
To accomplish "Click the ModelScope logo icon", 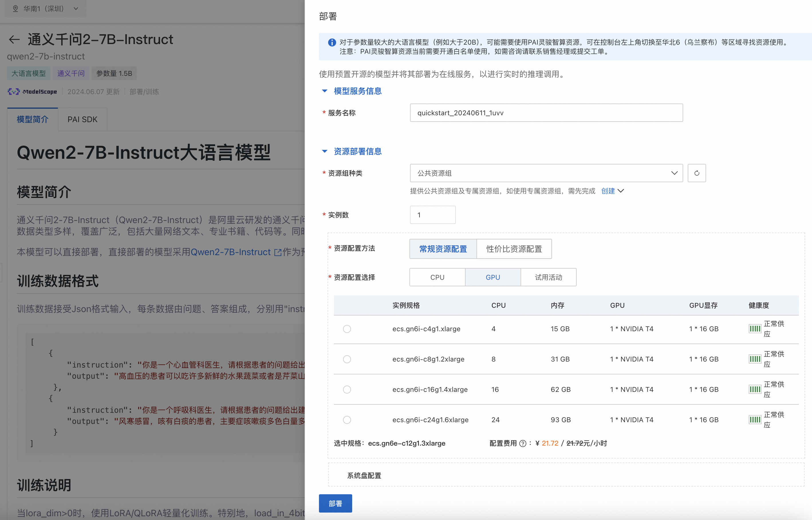I will tap(13, 92).
